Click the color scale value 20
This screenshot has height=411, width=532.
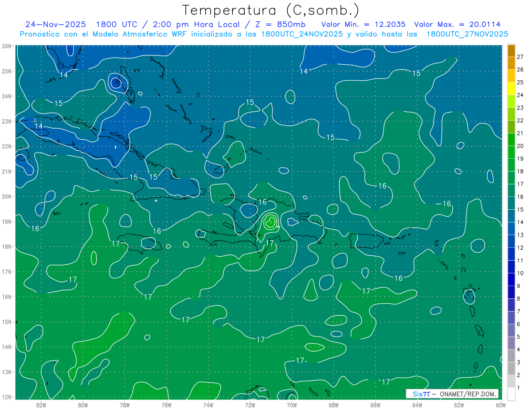(x=520, y=146)
